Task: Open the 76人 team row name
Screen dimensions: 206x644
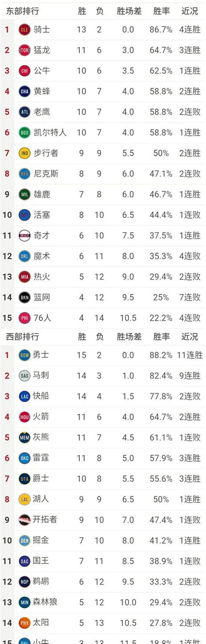Action: pos(42,318)
